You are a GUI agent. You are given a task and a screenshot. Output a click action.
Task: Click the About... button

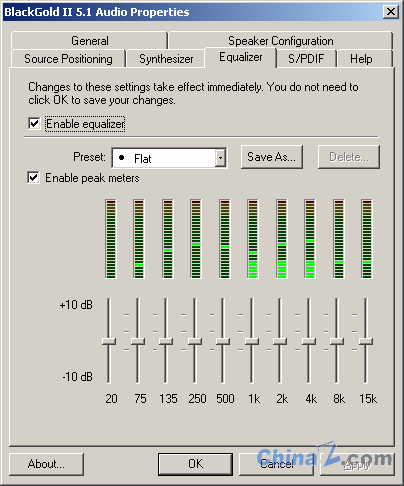(x=46, y=464)
